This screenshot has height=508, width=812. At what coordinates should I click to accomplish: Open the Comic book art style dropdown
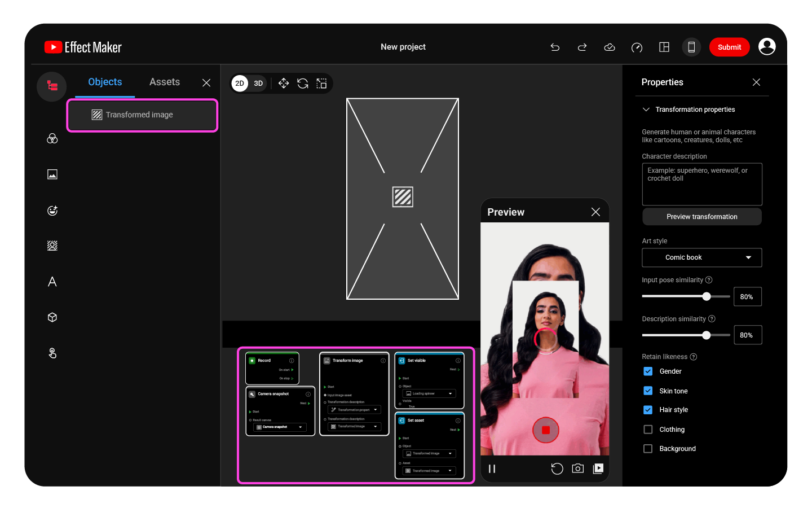tap(701, 257)
